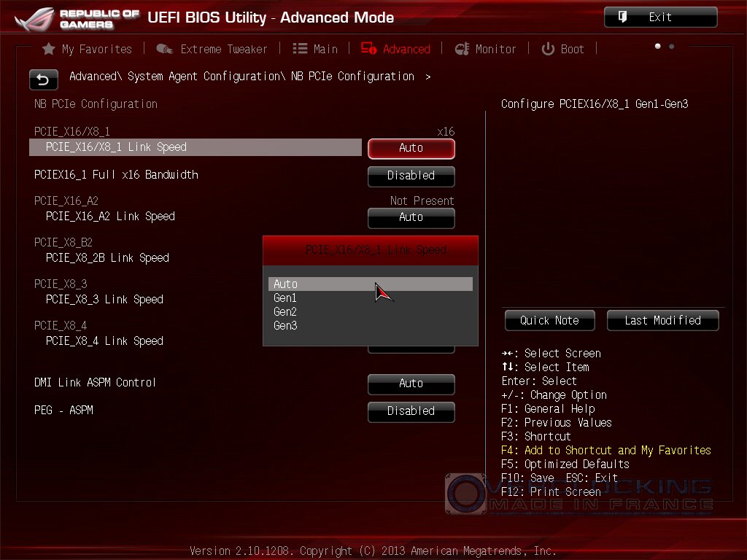Open PEG - ASPM Disabled dropdown
The image size is (747, 560).
[x=411, y=411]
